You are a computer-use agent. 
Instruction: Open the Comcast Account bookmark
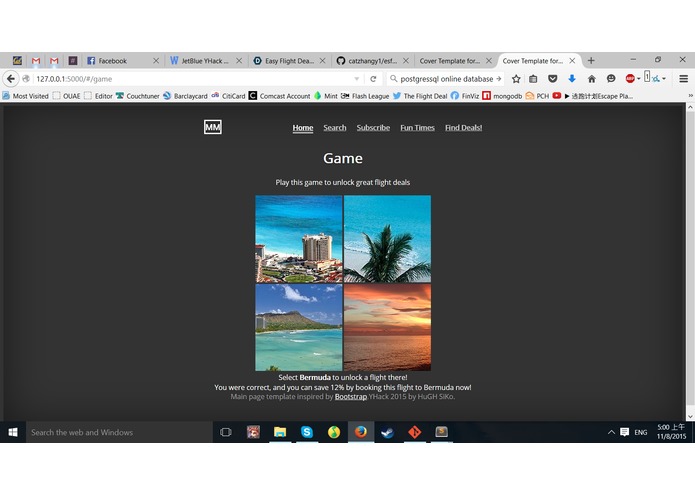pos(280,96)
